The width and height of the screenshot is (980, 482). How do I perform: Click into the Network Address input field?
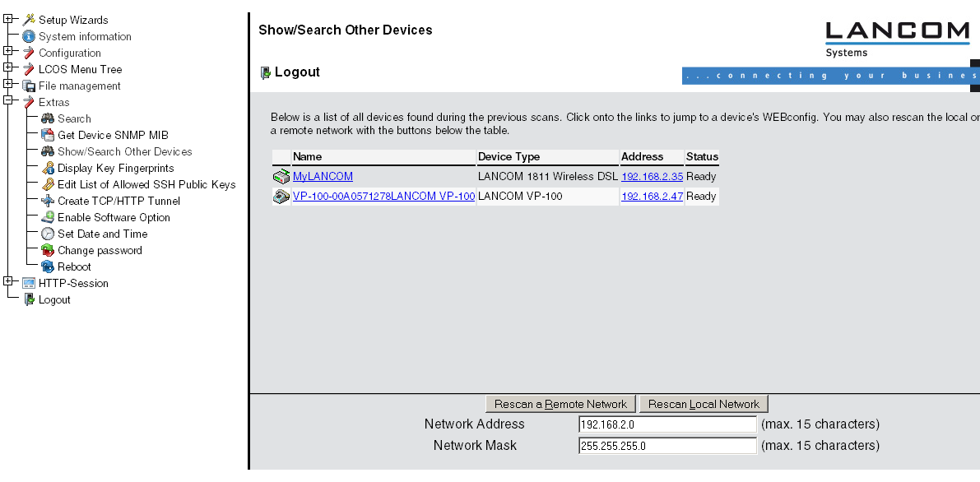click(x=666, y=424)
